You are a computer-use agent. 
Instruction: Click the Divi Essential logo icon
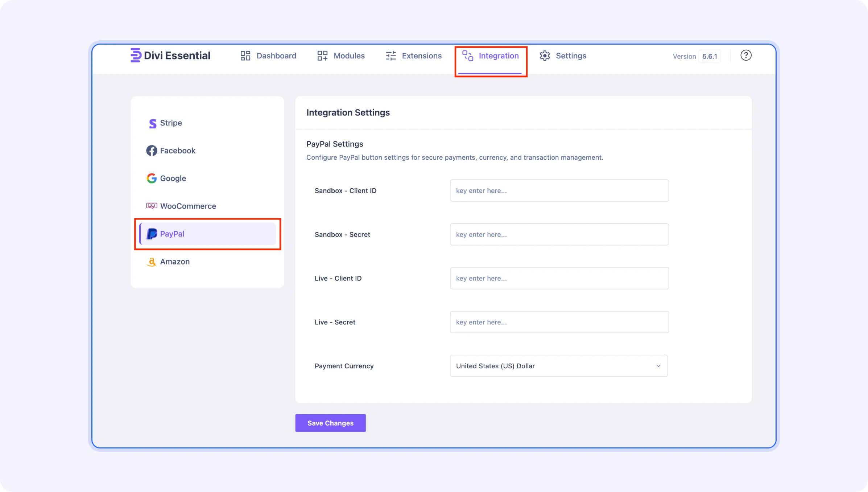(x=136, y=55)
